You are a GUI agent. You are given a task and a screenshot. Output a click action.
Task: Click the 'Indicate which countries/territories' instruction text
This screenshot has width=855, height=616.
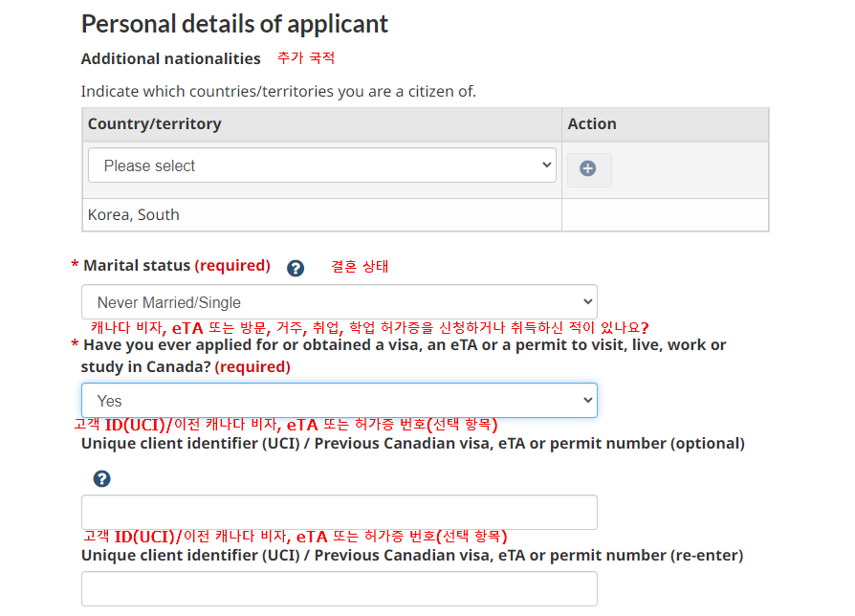tap(278, 92)
